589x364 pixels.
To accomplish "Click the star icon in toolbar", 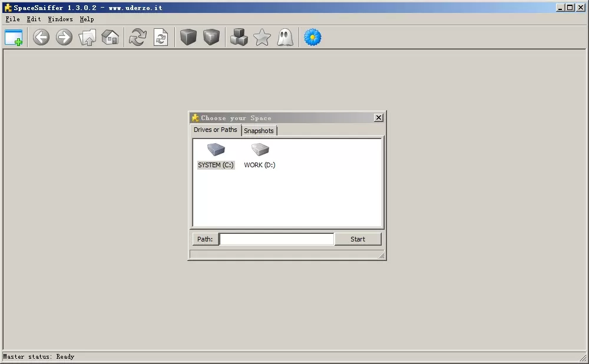I will [262, 38].
